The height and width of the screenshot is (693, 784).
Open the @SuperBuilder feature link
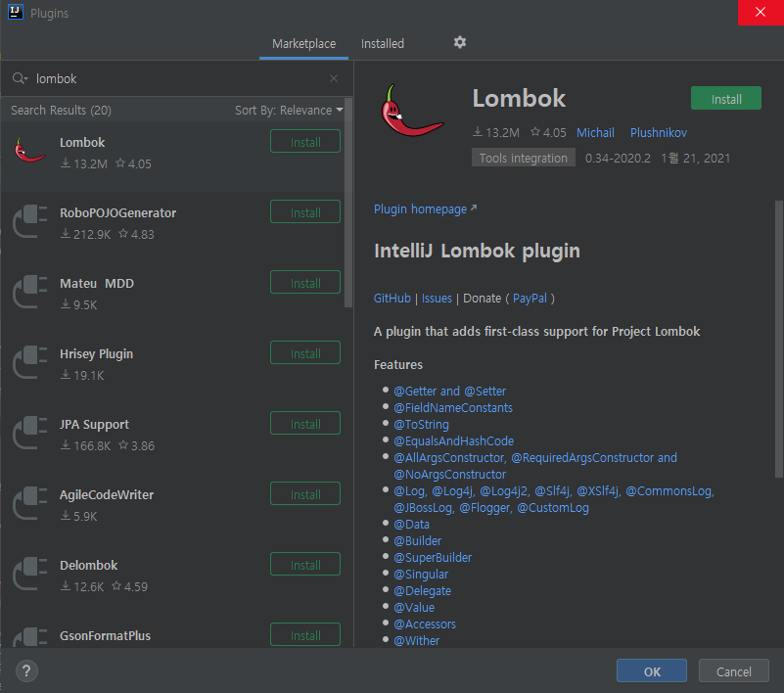[x=433, y=558]
